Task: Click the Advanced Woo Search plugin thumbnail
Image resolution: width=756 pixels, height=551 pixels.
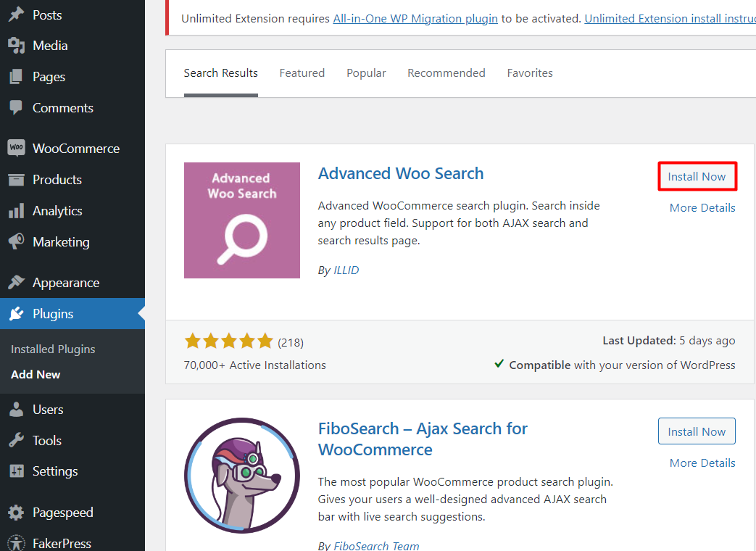Action: click(x=242, y=220)
